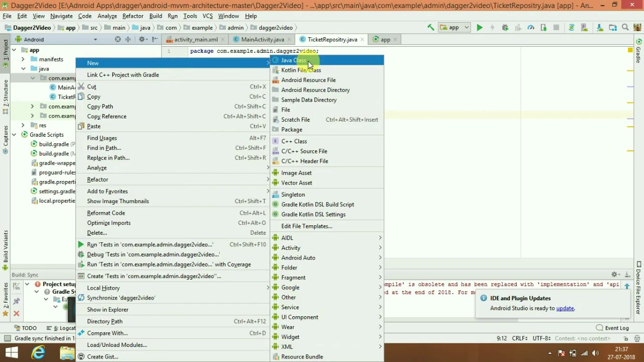Click the Make Project hammer icon
The height and width of the screenshot is (362, 644).
coord(431,28)
